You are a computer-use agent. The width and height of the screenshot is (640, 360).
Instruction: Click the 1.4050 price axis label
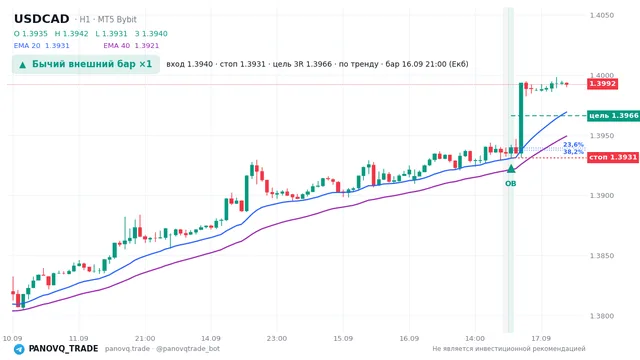click(602, 16)
